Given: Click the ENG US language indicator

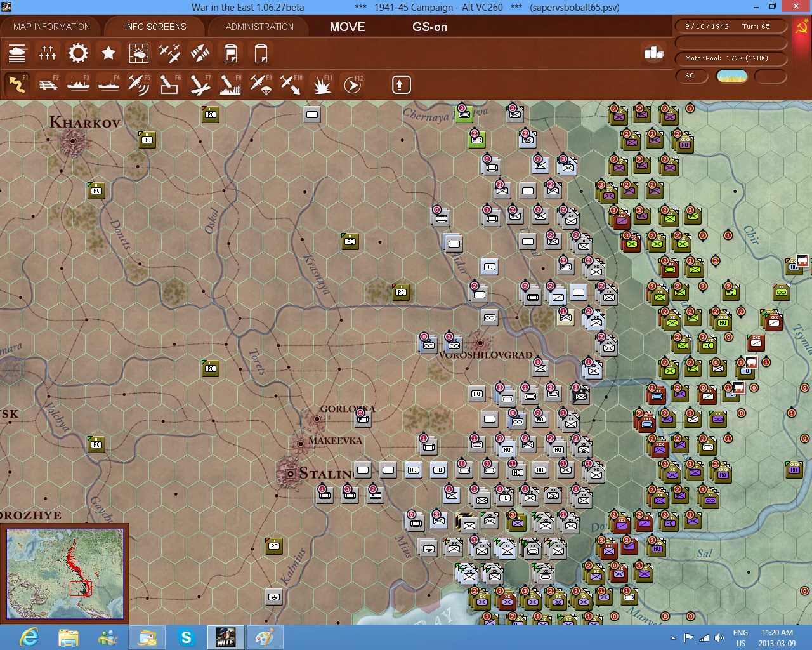Looking at the screenshot, I should [740, 638].
